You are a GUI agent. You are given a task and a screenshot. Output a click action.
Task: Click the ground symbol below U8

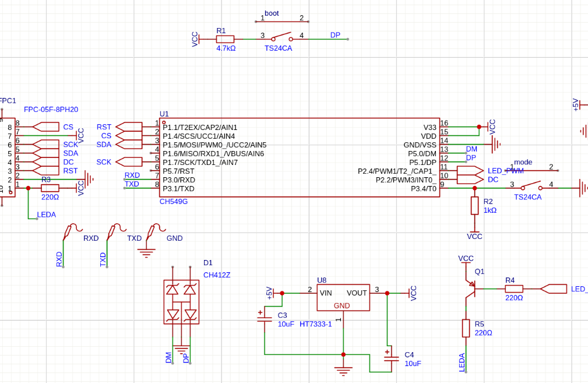pyautogui.click(x=343, y=370)
